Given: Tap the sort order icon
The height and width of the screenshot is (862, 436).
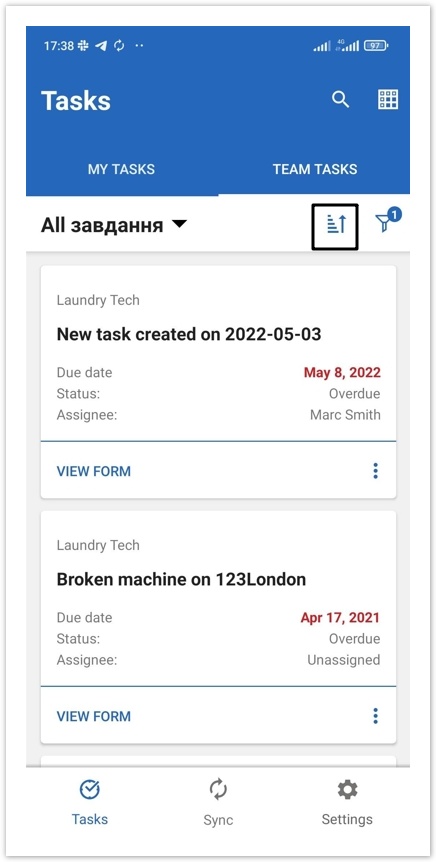Looking at the screenshot, I should pos(335,226).
